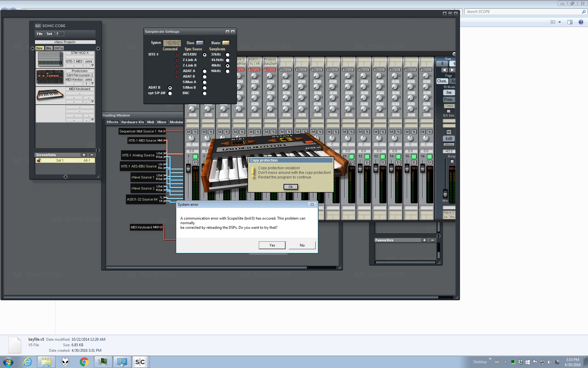Toggle channel 16 green active button

(430, 156)
